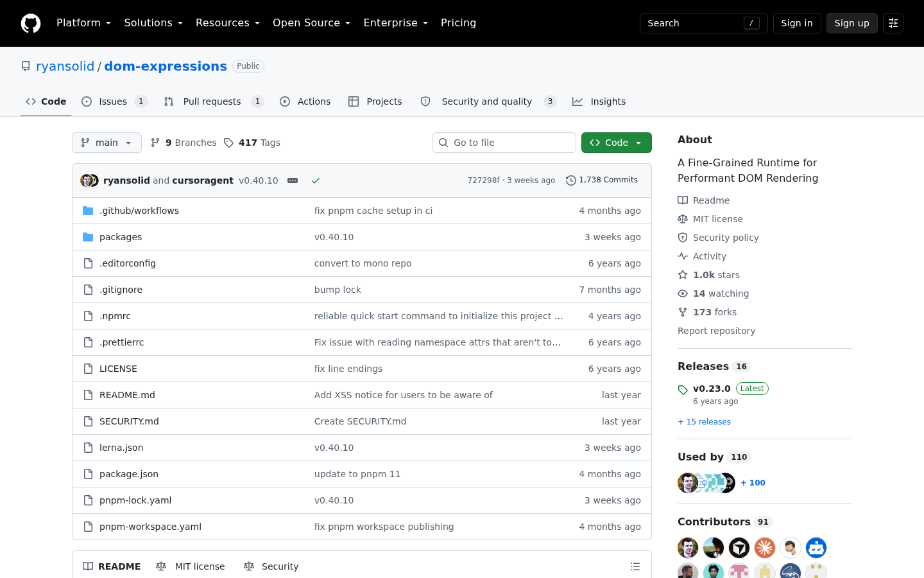Open the pnpm-workspace.yaml file
The width and height of the screenshot is (924, 578).
[150, 527]
